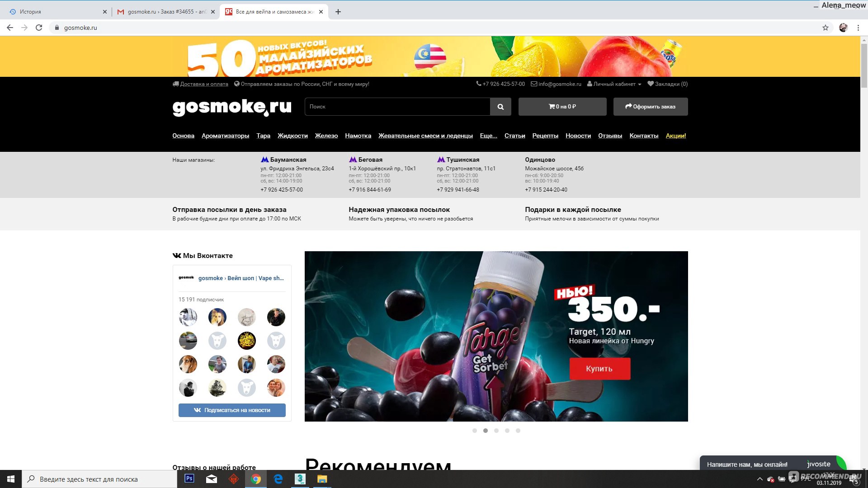Click Бауманская store name
The width and height of the screenshot is (868, 488).
click(x=288, y=160)
